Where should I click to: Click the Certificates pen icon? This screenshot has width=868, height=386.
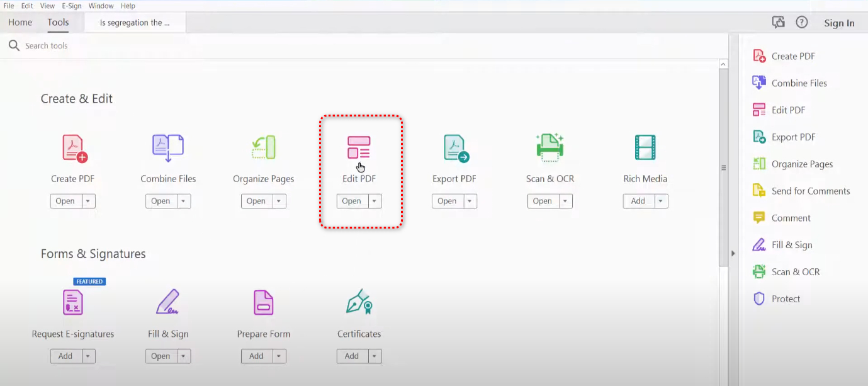point(359,302)
